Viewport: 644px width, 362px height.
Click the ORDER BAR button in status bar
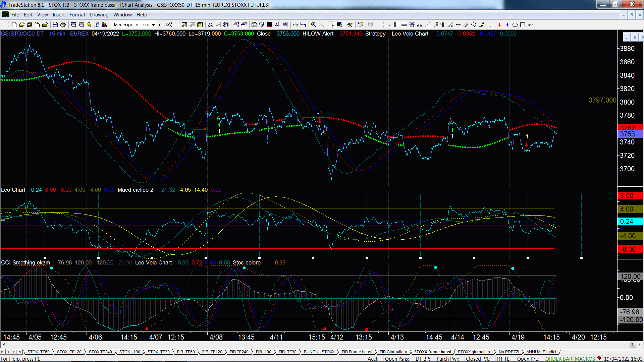(559, 359)
